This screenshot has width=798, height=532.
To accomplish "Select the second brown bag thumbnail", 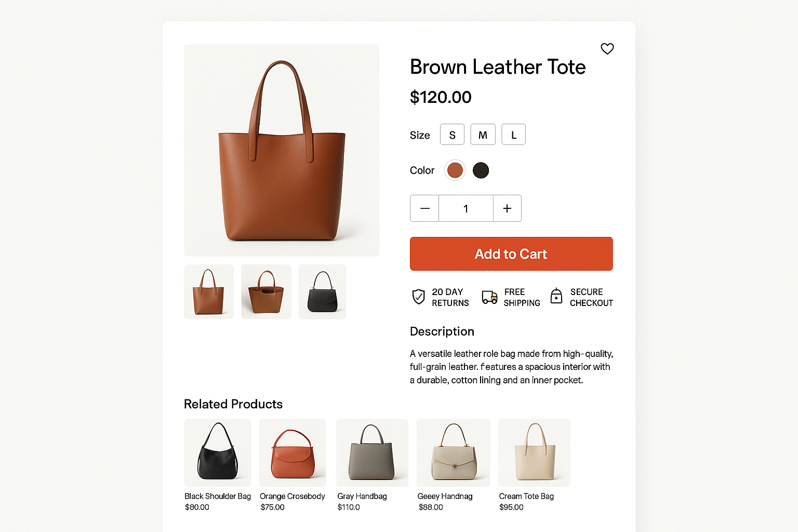I will pos(266,291).
